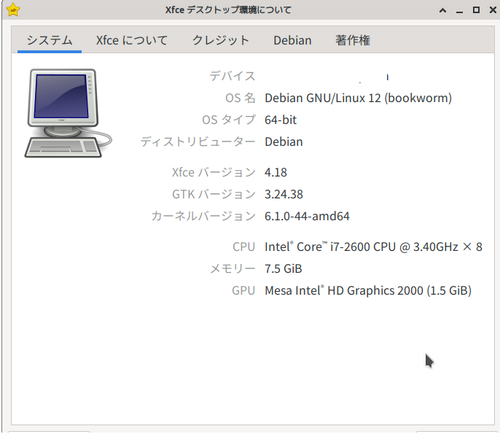Open the Debian tab
Screen dimensions: 500x434
pos(292,40)
